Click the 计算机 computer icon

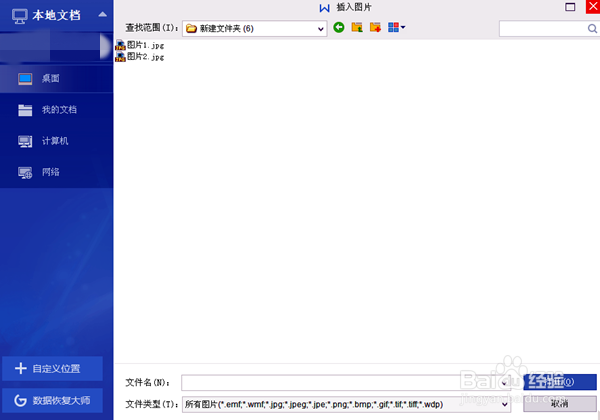[25, 141]
